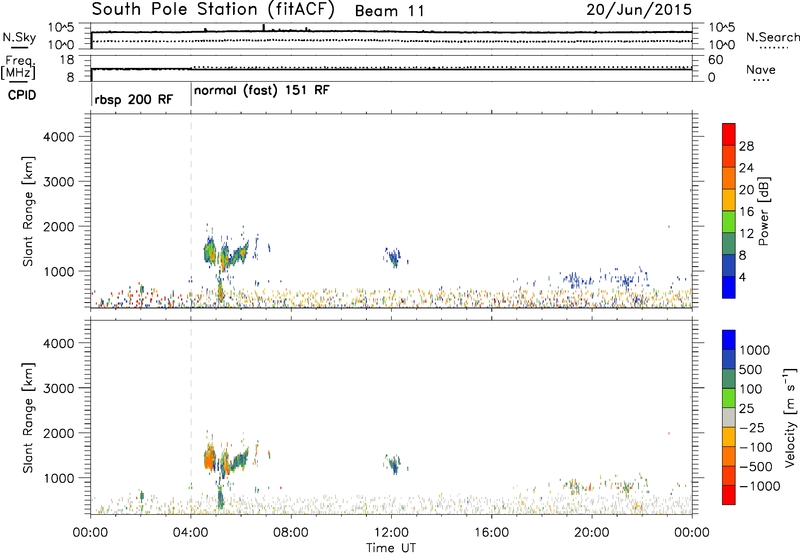Image resolution: width=800 pixels, height=554 pixels.
Task: Pick the gray segment of the velocity color bar
Action: [x=729, y=417]
